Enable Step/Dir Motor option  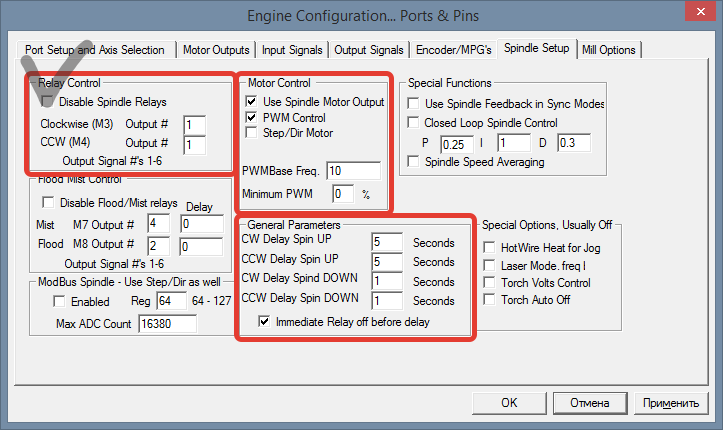pos(251,132)
